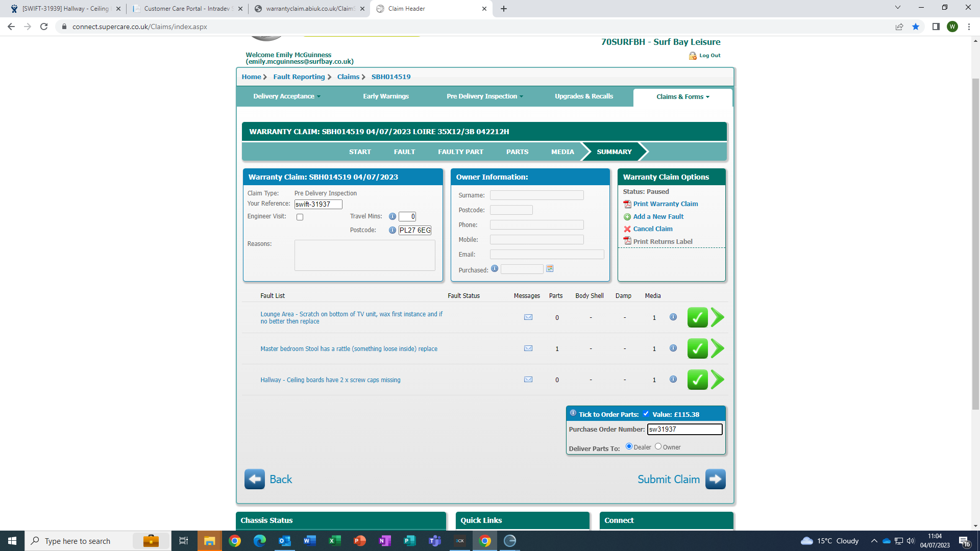Expand the Delivery Acceptance menu
The width and height of the screenshot is (980, 551).
[x=286, y=96]
